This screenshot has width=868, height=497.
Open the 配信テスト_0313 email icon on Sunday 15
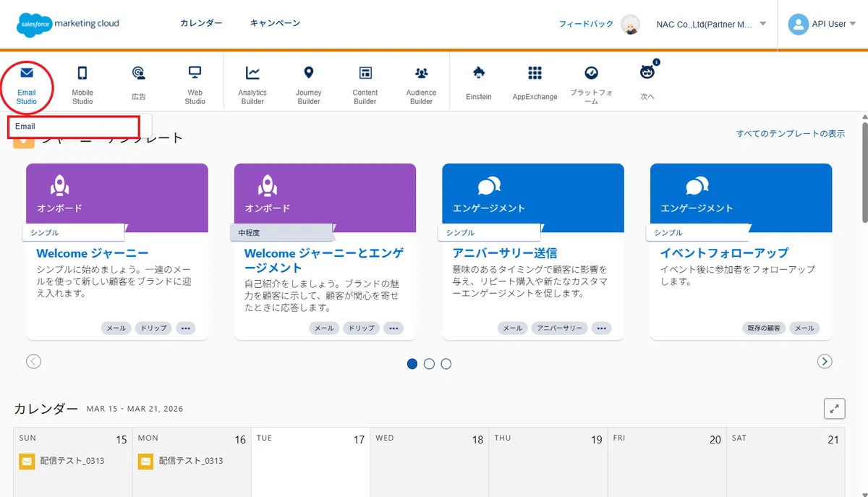point(27,461)
